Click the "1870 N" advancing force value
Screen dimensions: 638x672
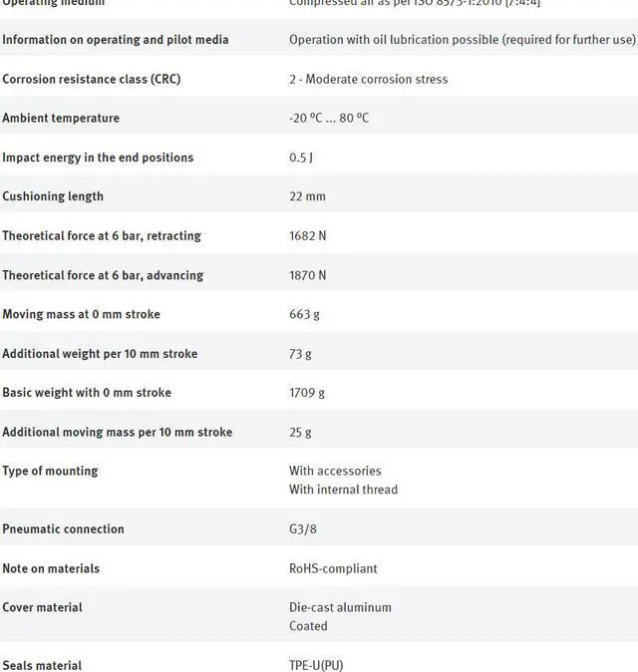(x=307, y=275)
